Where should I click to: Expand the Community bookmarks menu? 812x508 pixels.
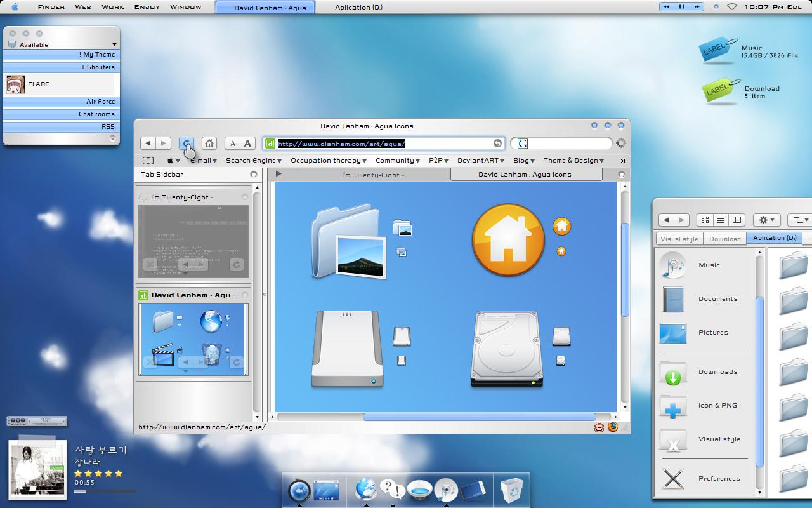coord(398,161)
